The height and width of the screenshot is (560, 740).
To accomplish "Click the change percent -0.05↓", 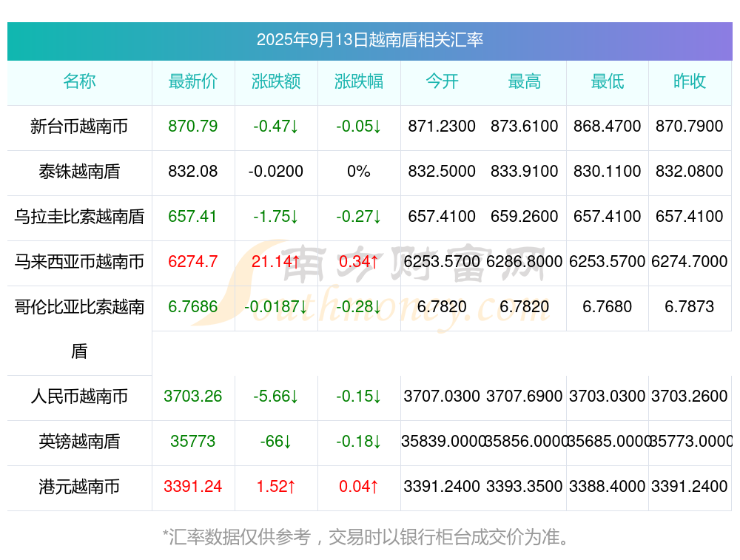I will [x=359, y=126].
